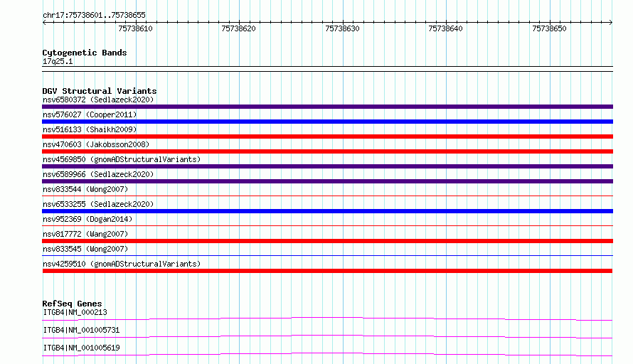Click pink gene line under ITGB4|NM_000213
633x364 pixels.
click(327, 318)
